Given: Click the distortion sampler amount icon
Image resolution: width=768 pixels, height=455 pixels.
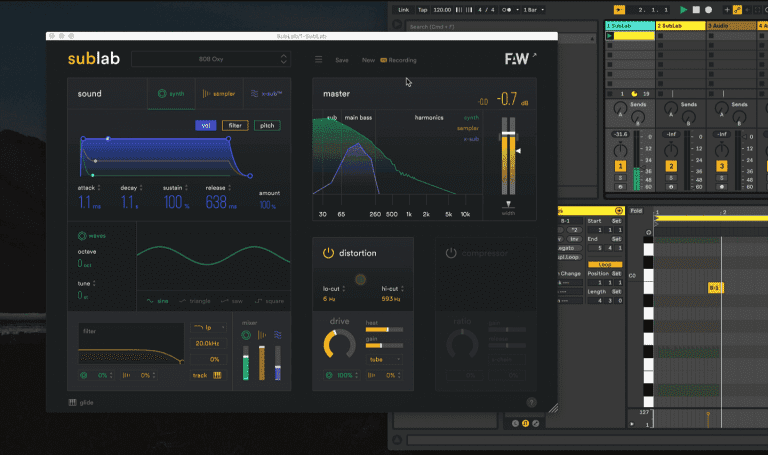Looking at the screenshot, I should [372, 376].
